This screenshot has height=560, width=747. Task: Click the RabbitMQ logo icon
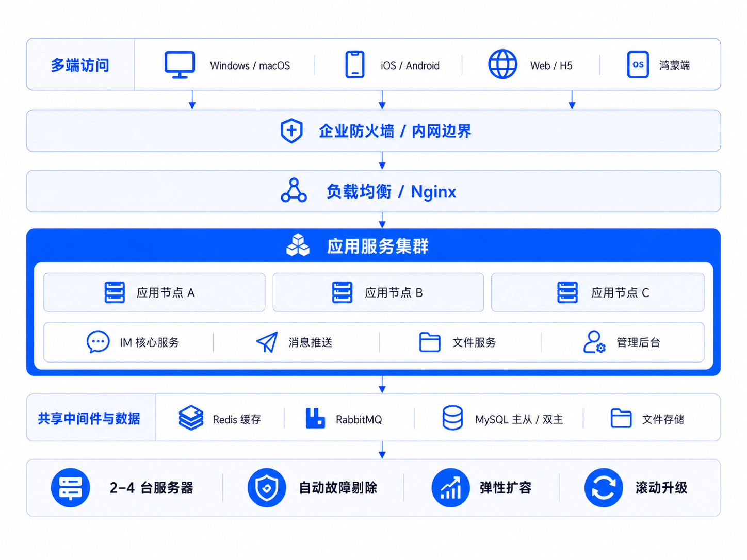(x=315, y=418)
